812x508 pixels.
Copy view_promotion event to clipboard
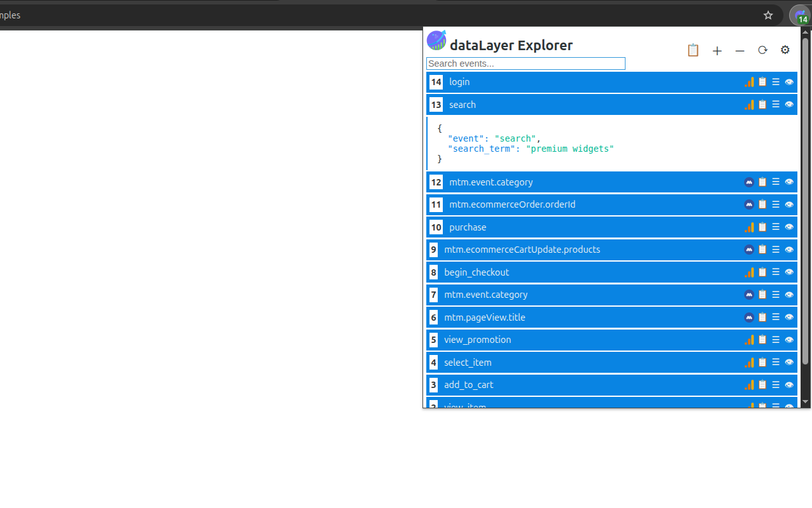pos(763,340)
